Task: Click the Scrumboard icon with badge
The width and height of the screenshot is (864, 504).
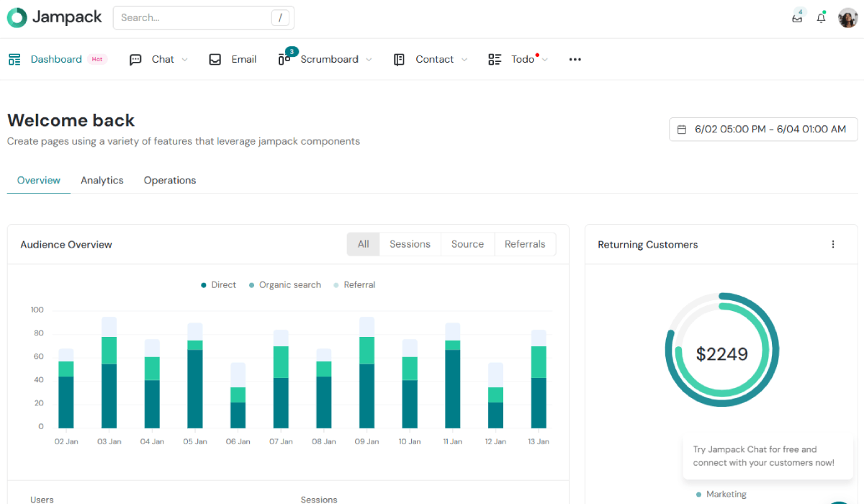Action: pyautogui.click(x=284, y=59)
